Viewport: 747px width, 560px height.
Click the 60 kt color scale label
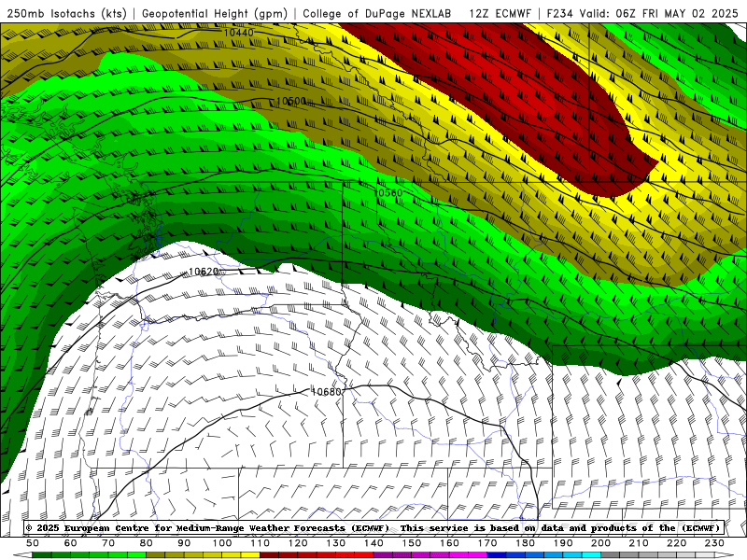71,543
